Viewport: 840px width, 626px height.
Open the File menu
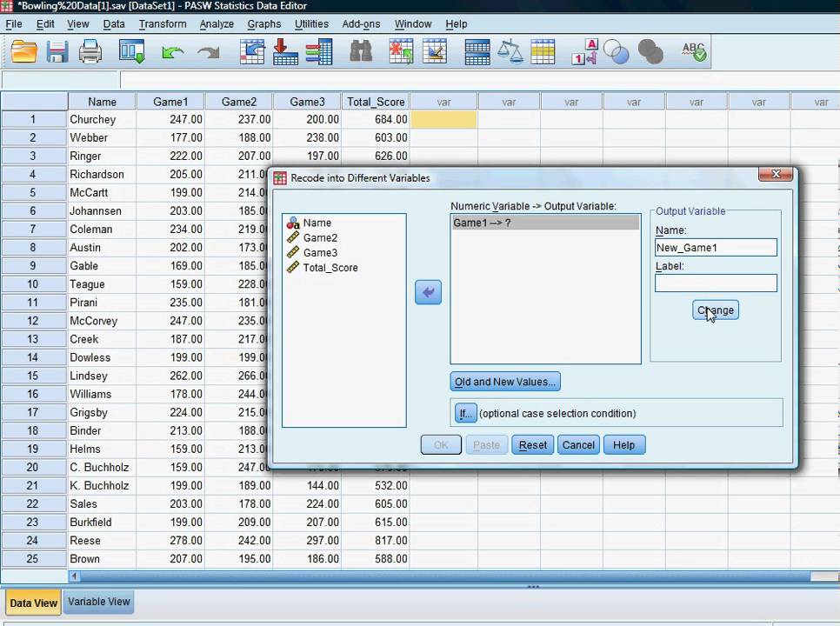pyautogui.click(x=14, y=24)
